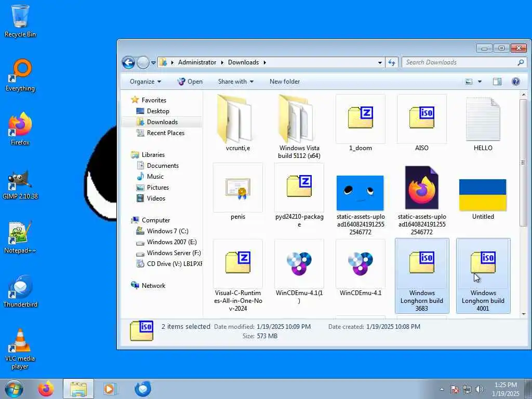The image size is (532, 399).
Task: Launch Everything search from desktop
Action: pyautogui.click(x=20, y=75)
